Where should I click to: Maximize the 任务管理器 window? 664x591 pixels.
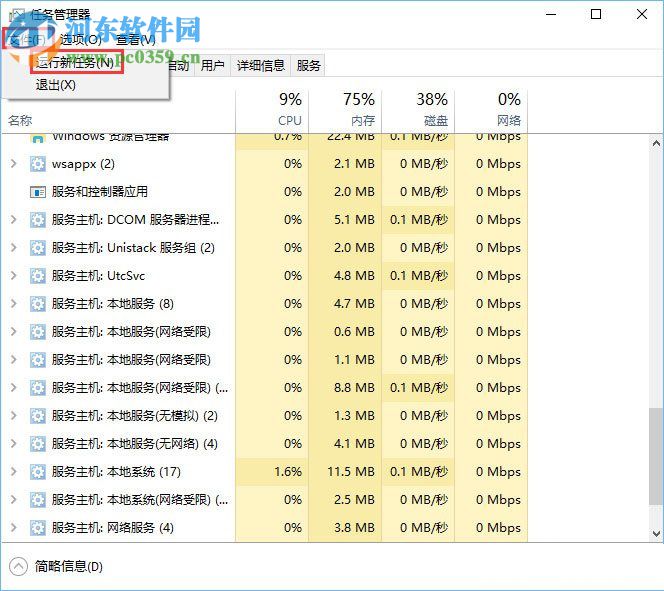point(596,14)
